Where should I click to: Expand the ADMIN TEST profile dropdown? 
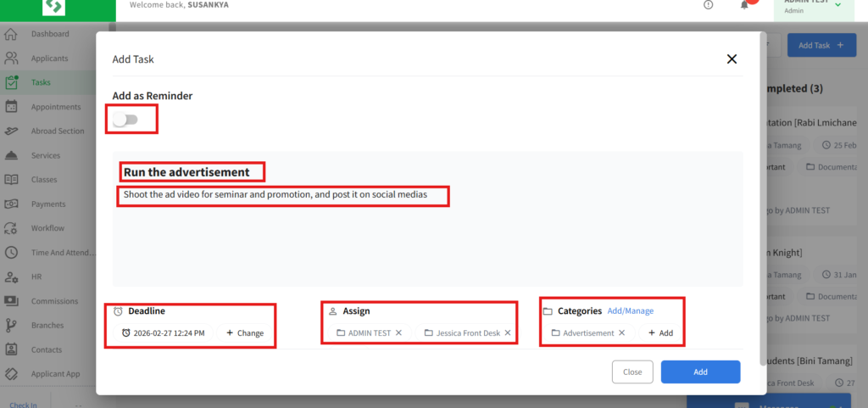click(x=837, y=5)
